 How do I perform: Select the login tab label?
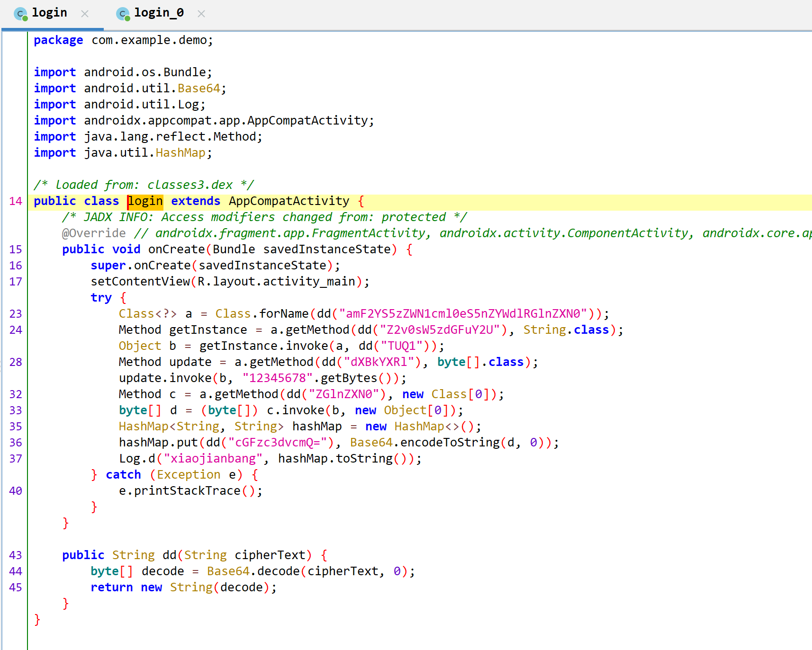49,13
